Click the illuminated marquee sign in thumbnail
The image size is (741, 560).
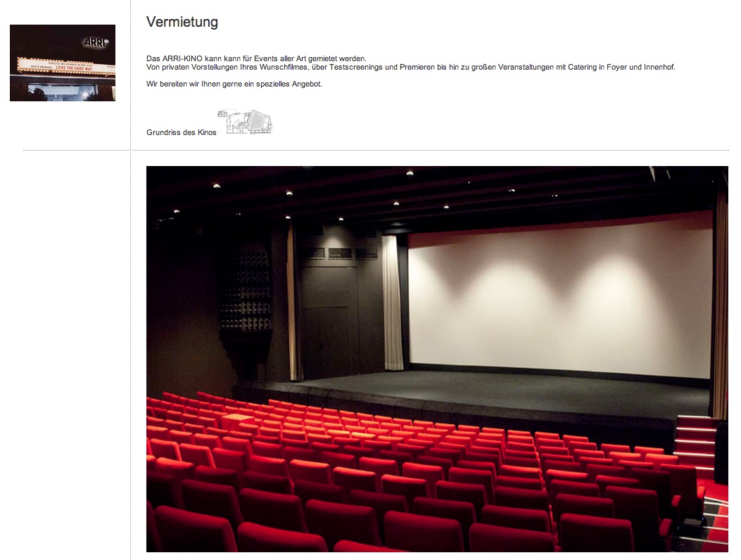[65, 65]
